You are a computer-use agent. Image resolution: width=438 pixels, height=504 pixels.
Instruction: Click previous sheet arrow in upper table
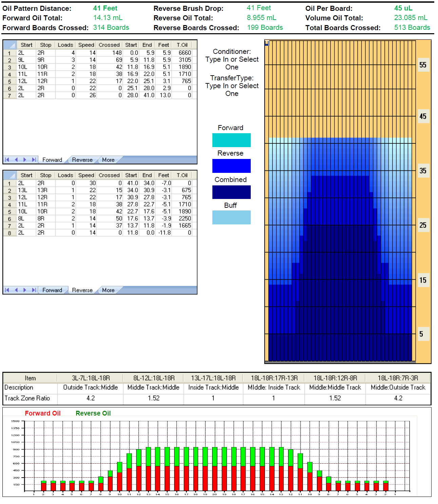(x=16, y=160)
